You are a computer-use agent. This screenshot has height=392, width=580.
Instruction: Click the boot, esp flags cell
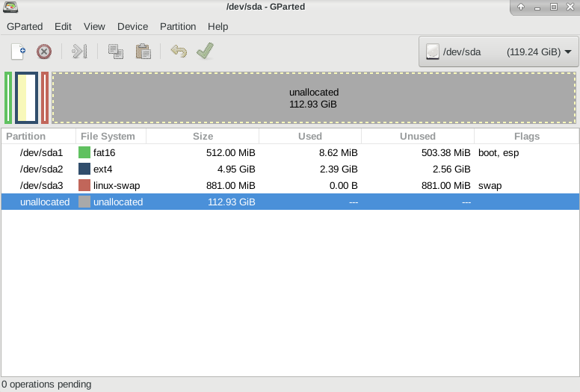499,152
